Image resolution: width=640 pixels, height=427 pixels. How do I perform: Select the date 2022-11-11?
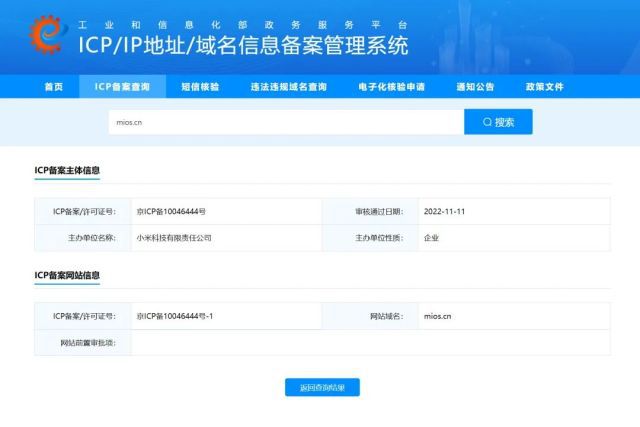click(x=444, y=211)
